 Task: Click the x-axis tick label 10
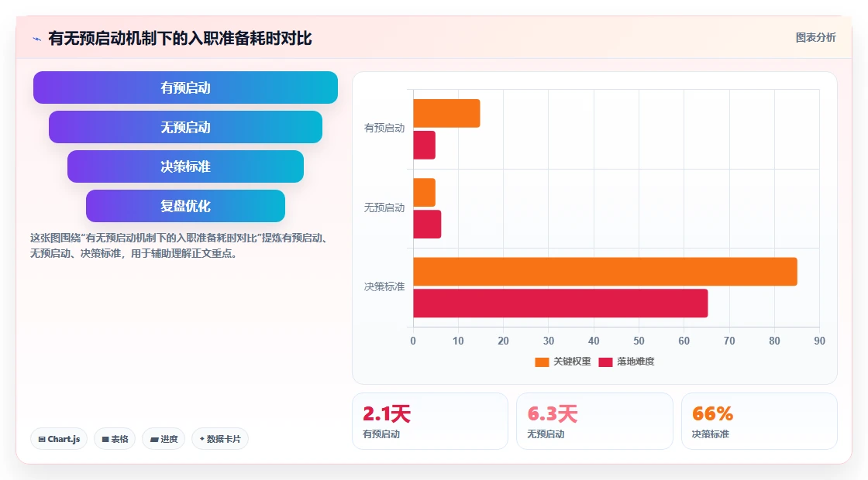tap(458, 341)
